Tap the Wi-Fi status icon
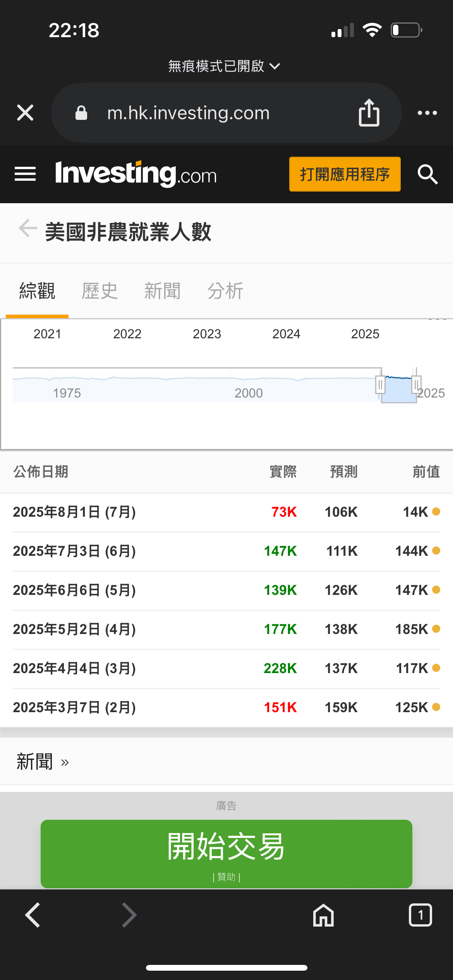Image resolution: width=453 pixels, height=980 pixels. [x=372, y=30]
